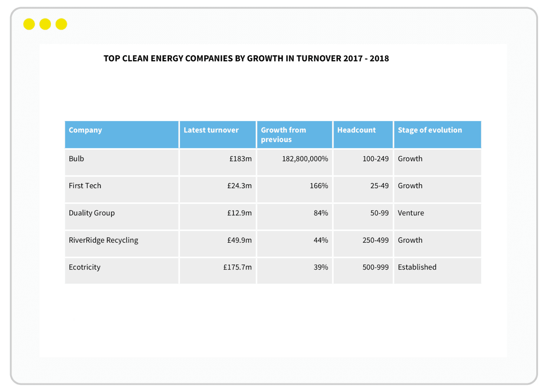Select the 250-499 headcount cell

(x=363, y=244)
